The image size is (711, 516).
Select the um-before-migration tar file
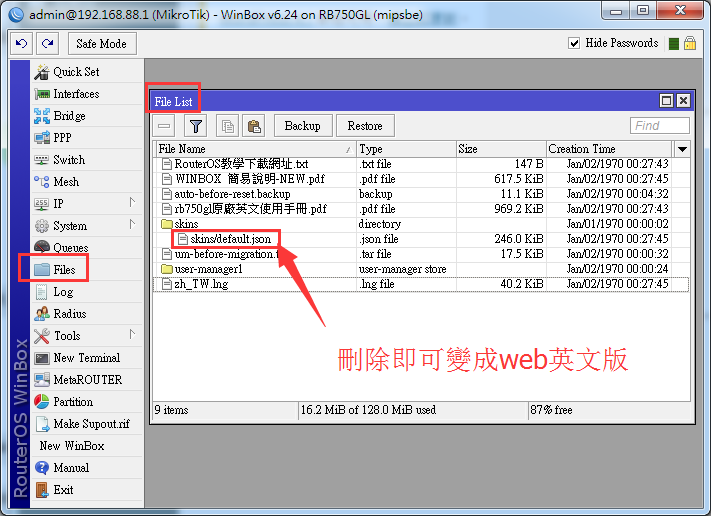click(421, 254)
